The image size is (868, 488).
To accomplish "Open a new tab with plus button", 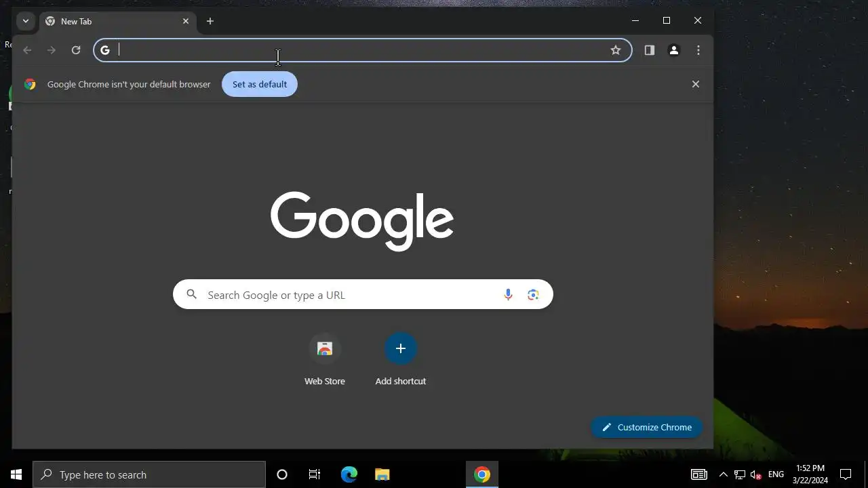I will (x=210, y=22).
